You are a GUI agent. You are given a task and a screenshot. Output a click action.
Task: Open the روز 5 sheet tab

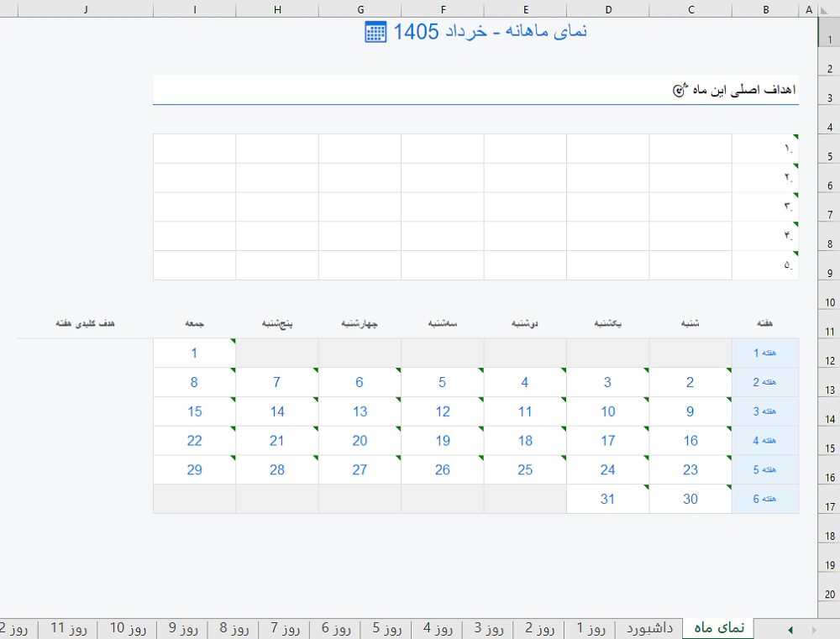click(x=386, y=628)
